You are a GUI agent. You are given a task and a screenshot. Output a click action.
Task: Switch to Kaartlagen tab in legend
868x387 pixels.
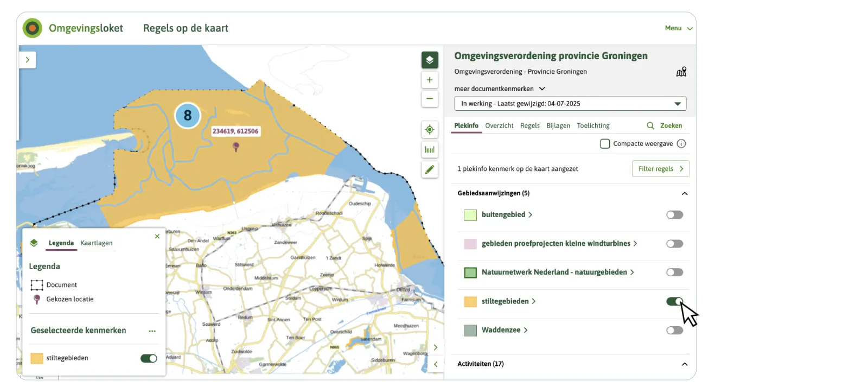[x=97, y=243]
